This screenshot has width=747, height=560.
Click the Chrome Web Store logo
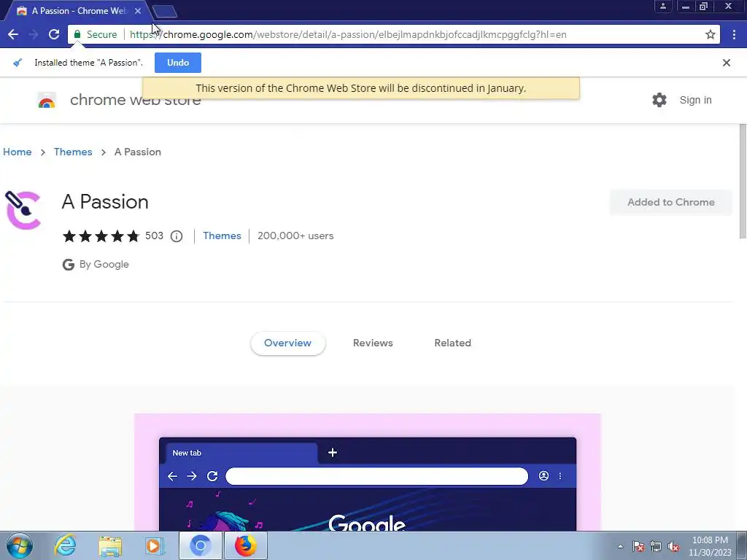coord(47,100)
